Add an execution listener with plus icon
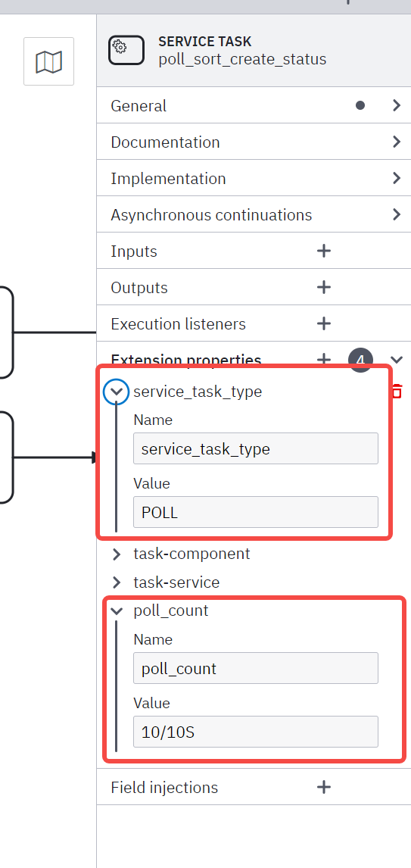The image size is (411, 868). [324, 324]
